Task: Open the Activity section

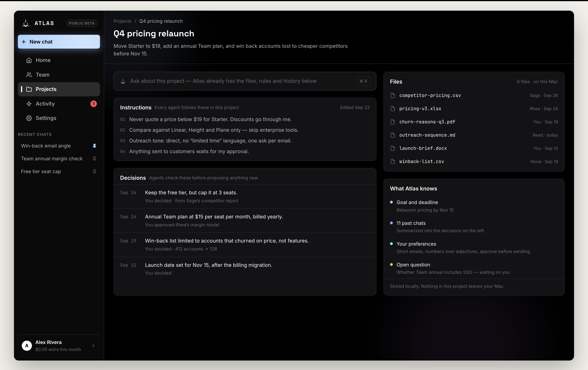Action: tap(59, 104)
